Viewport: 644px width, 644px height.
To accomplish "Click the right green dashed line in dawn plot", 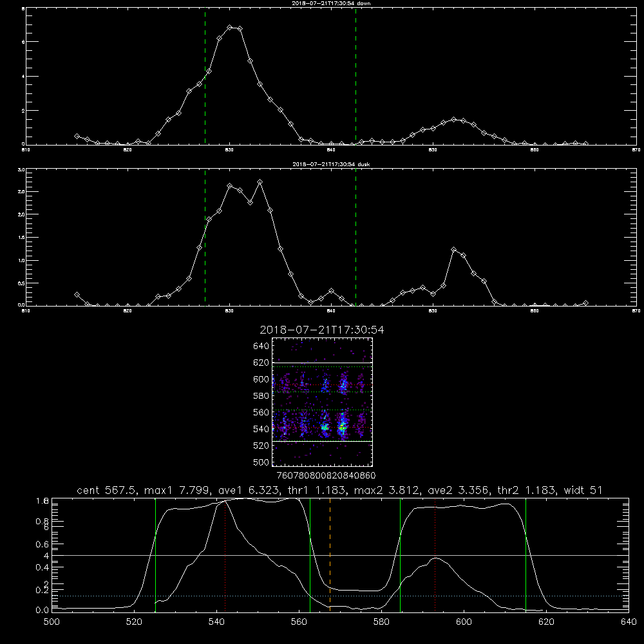I will (355, 77).
